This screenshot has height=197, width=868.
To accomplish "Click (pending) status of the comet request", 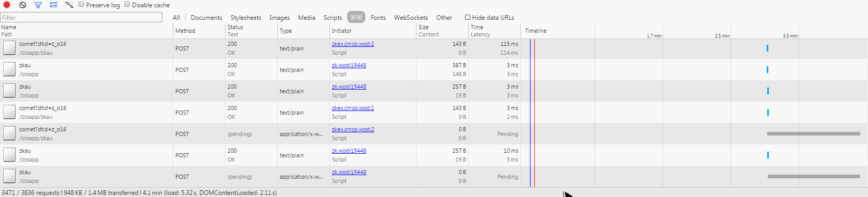I will tap(240, 134).
